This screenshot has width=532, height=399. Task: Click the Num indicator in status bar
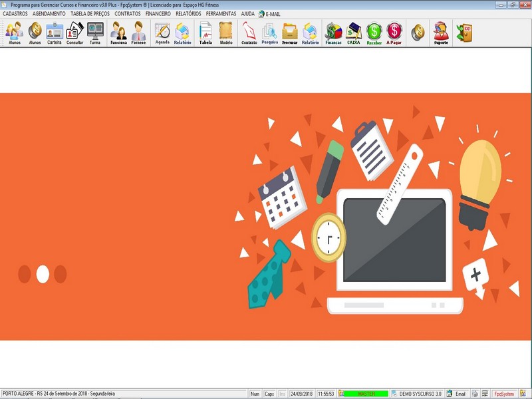[x=255, y=394]
